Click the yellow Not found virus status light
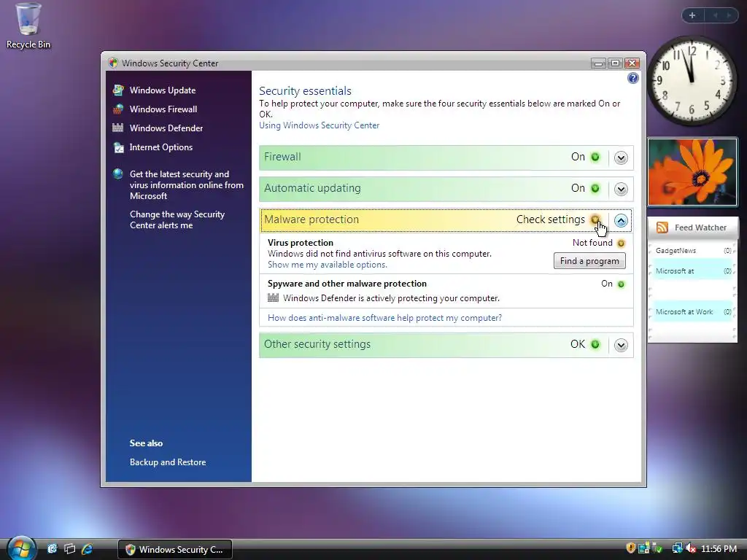Viewport: 747px width, 560px height. click(621, 244)
